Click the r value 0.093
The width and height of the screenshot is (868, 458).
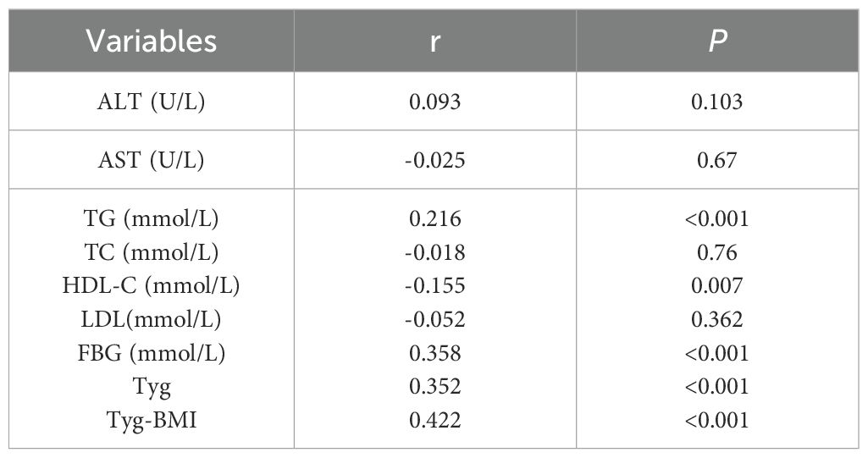pos(435,102)
